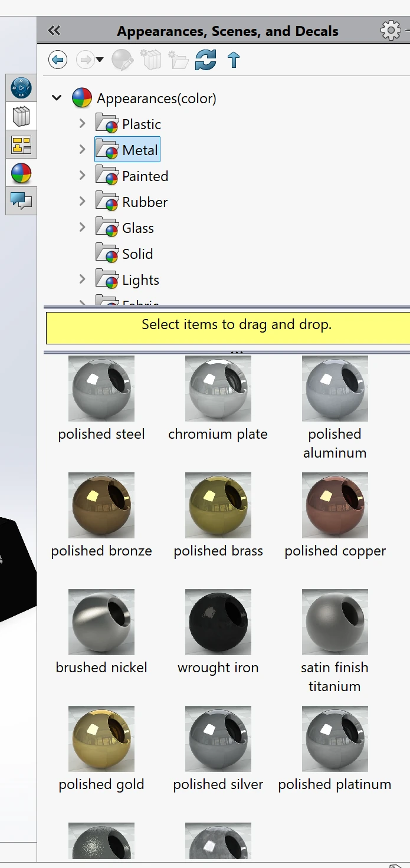Select the Metal folder
Image resolution: width=410 pixels, height=868 pixels.
(140, 150)
